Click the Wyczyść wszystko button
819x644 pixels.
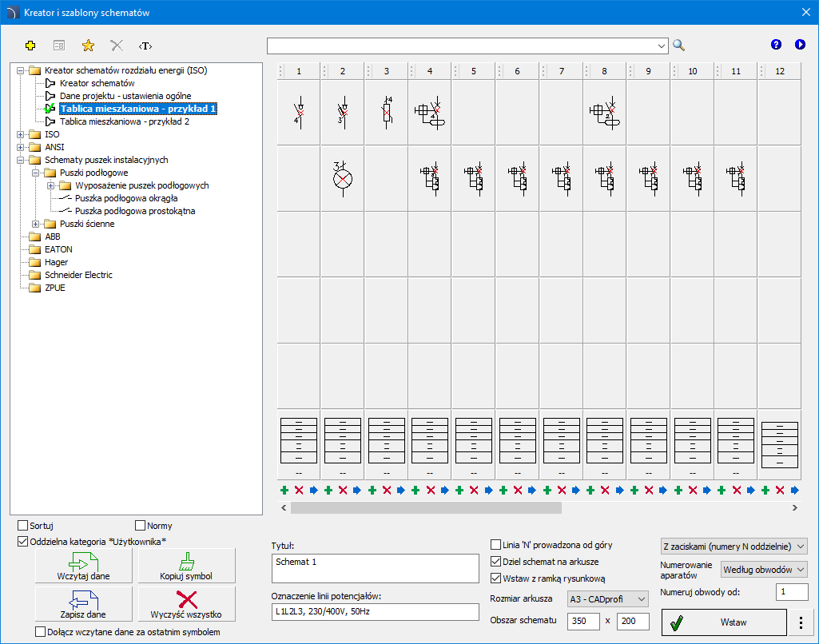point(186,603)
